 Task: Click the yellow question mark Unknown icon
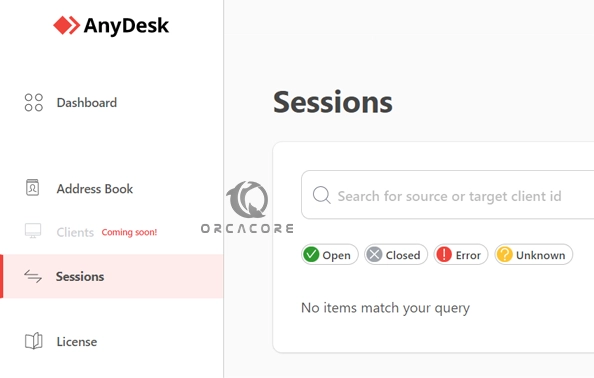pos(505,255)
